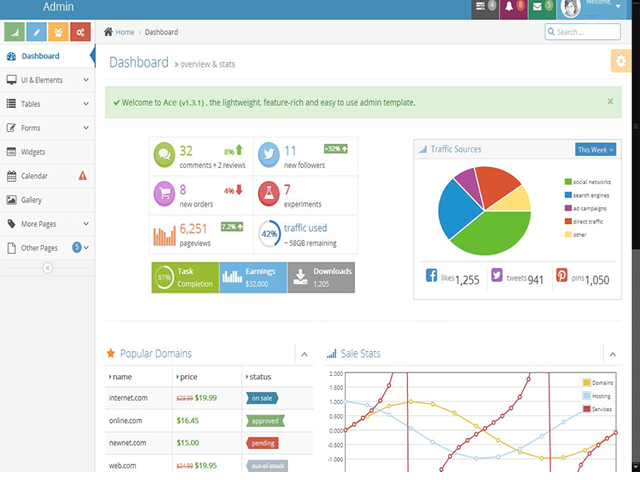Click the Pinterest pins icon
640x480 pixels.
pyautogui.click(x=562, y=275)
